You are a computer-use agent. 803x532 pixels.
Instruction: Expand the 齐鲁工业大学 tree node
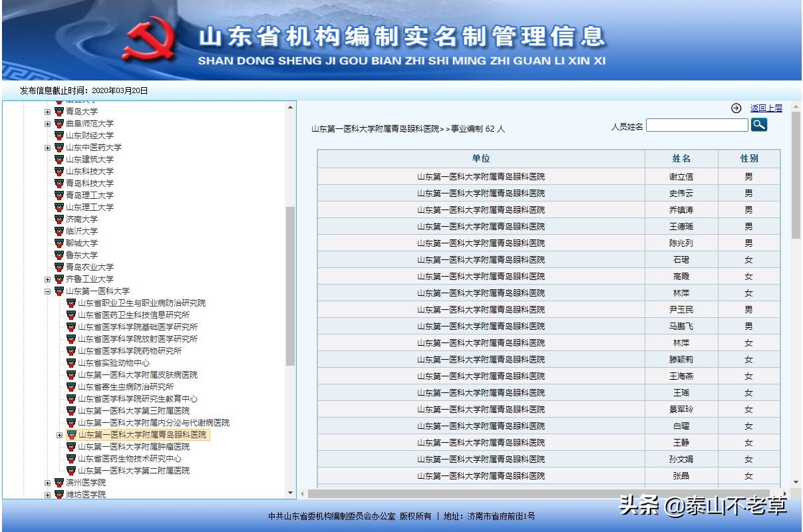[47, 279]
